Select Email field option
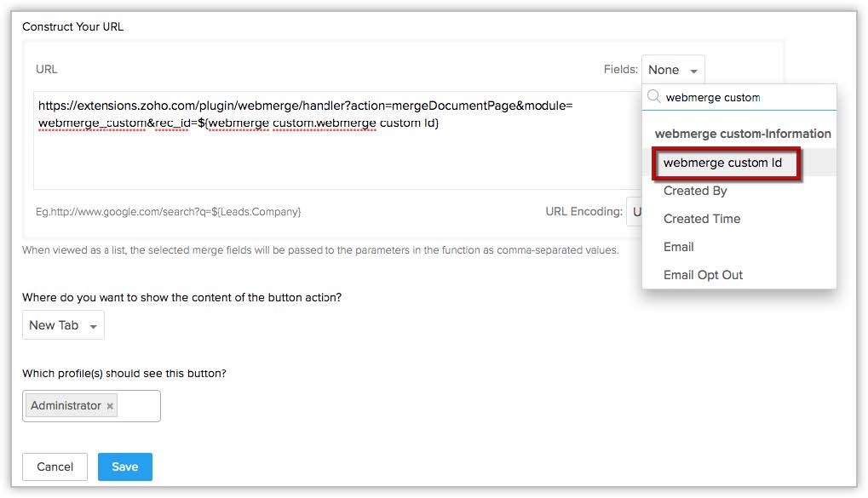868x498 pixels. tap(679, 247)
